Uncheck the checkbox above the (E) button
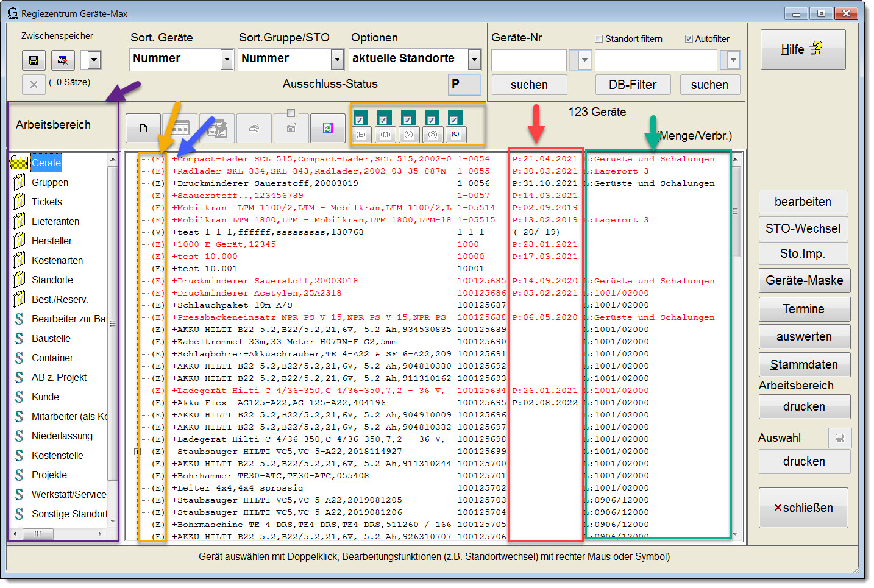 (x=360, y=119)
